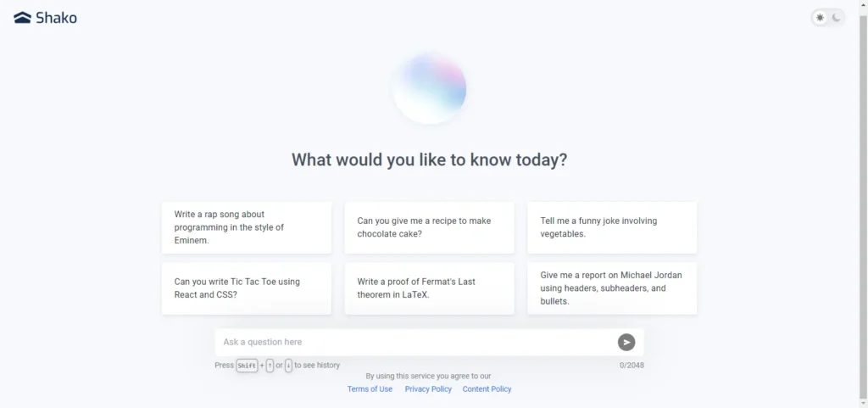The width and height of the screenshot is (868, 408).
Task: Pick the vegetable joke prompt card
Action: pyautogui.click(x=612, y=227)
